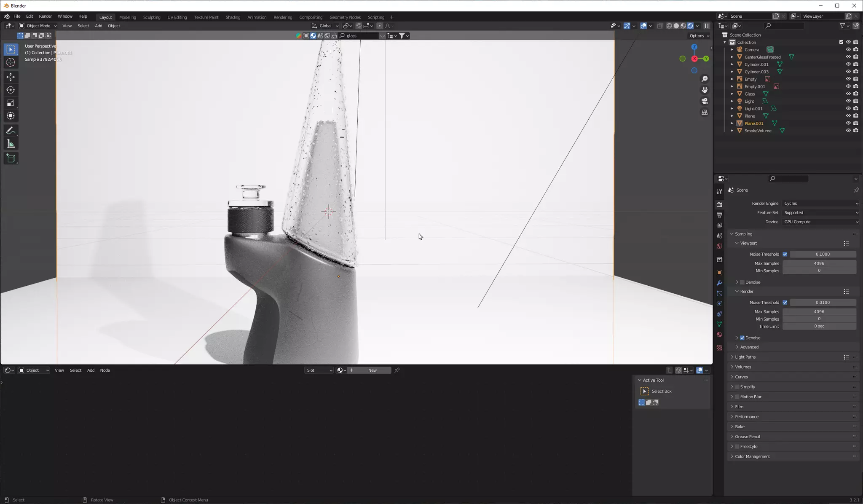Open the Add menu in viewport header

click(99, 26)
